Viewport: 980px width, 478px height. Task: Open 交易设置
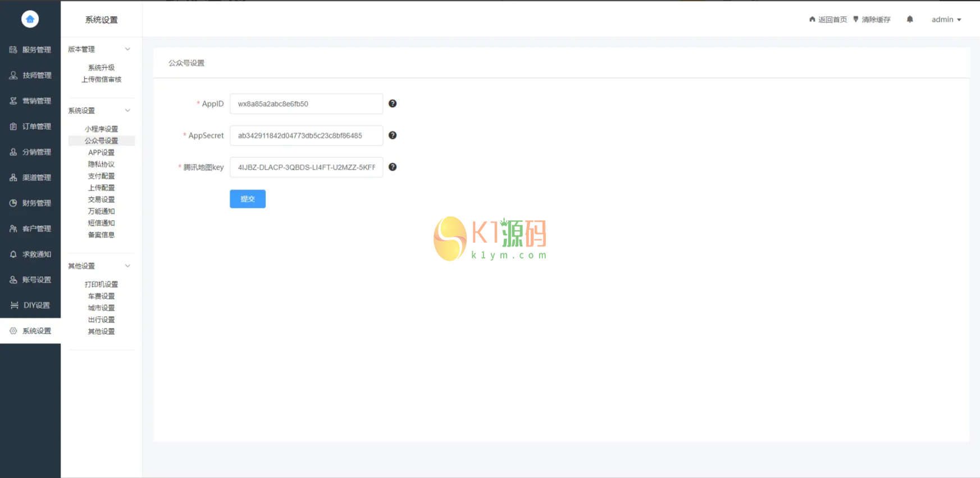click(x=101, y=199)
